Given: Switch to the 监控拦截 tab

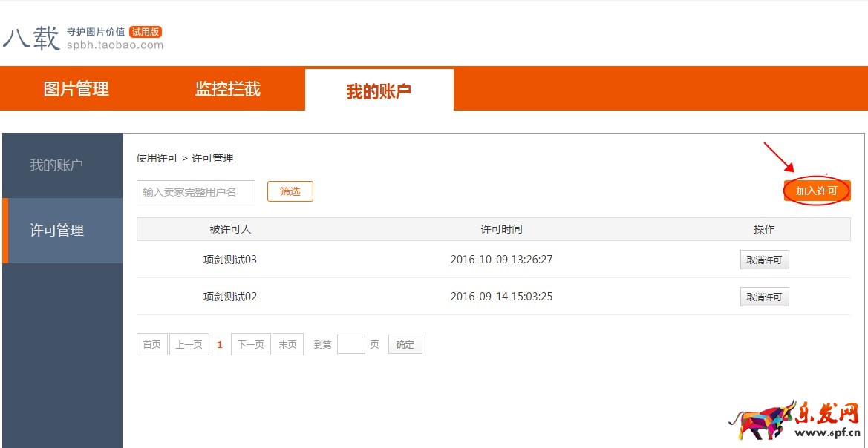Looking at the screenshot, I should point(228,88).
